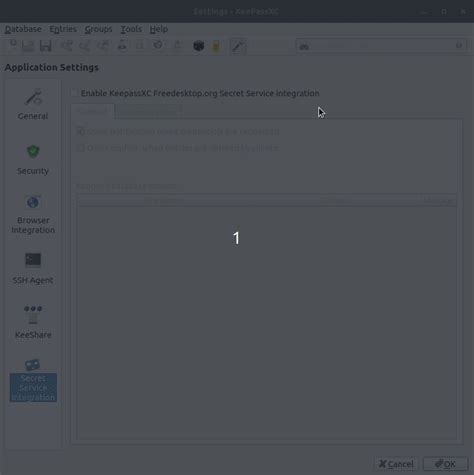The width and height of the screenshot is (474, 475).
Task: Select the Secret Service Integration section
Action: pyautogui.click(x=33, y=380)
